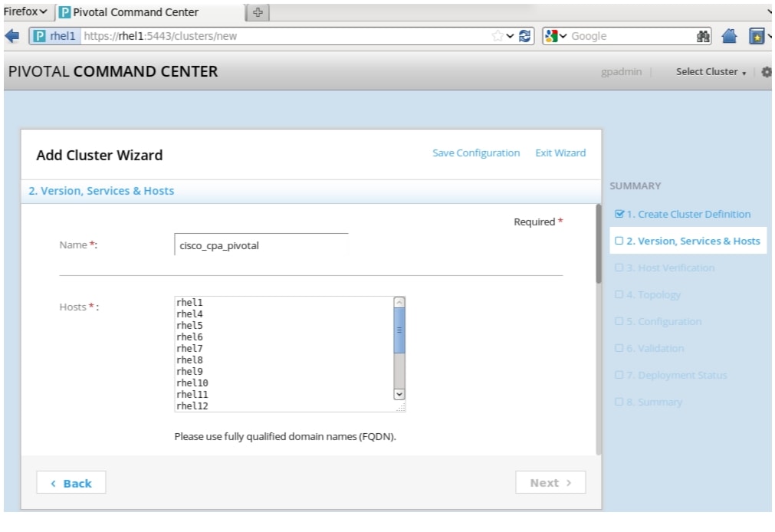The image size is (775, 532).
Task: Expand the Select Cluster dropdown
Action: [711, 72]
